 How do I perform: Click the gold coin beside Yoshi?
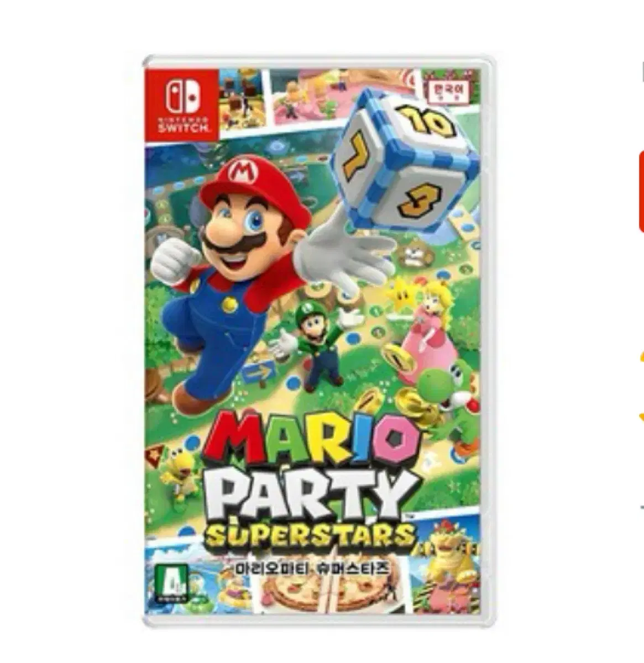coord(401,357)
